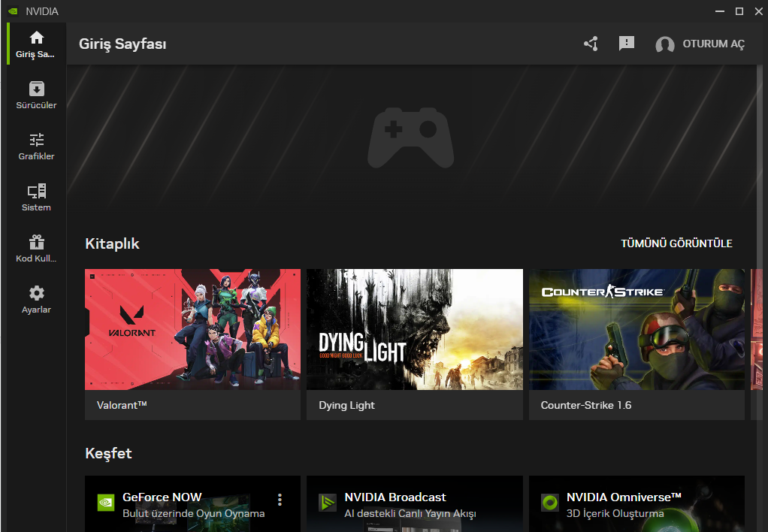Minimize the NVIDIA window
The image size is (768, 532).
point(719,11)
